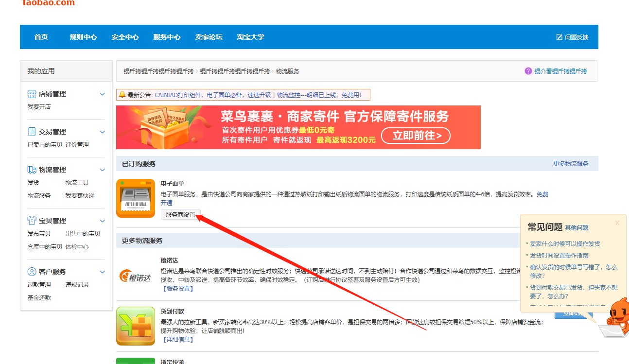629x364 pixels.
Task: Collapse the 客户服务 section chevron
Action: tap(102, 272)
